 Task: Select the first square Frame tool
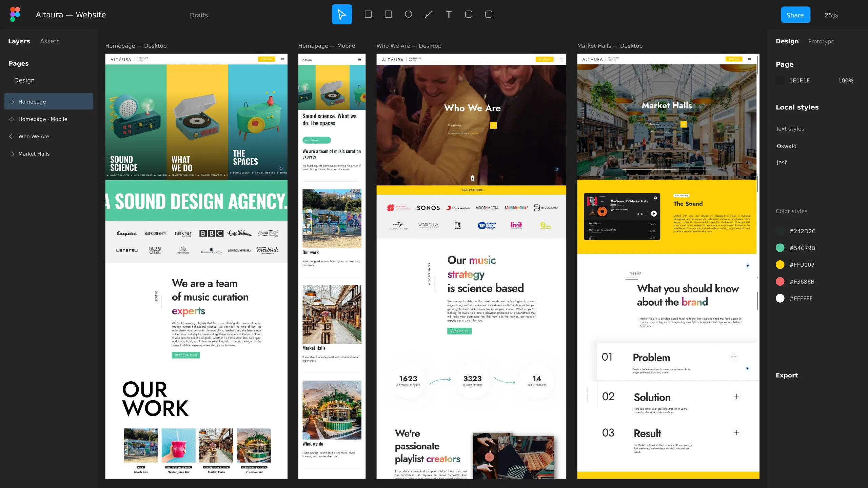368,14
